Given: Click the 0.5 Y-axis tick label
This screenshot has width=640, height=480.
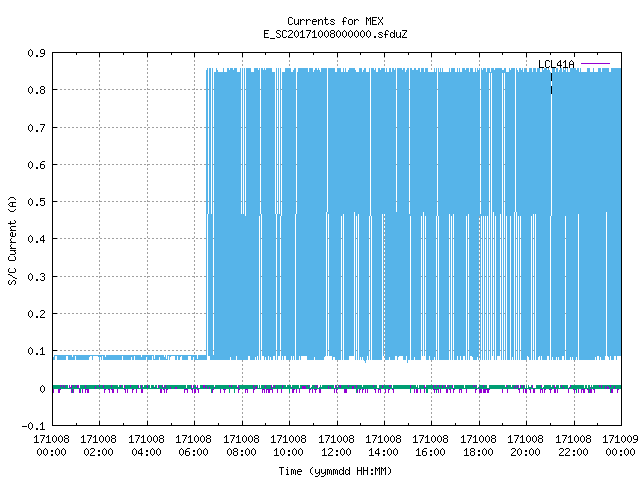Looking at the screenshot, I should click(36, 202).
